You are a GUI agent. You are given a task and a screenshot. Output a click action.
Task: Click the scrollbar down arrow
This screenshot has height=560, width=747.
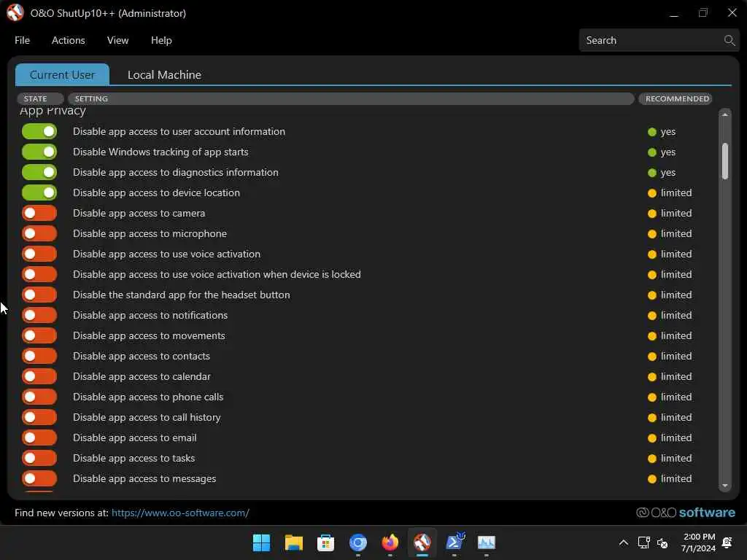[x=725, y=486]
